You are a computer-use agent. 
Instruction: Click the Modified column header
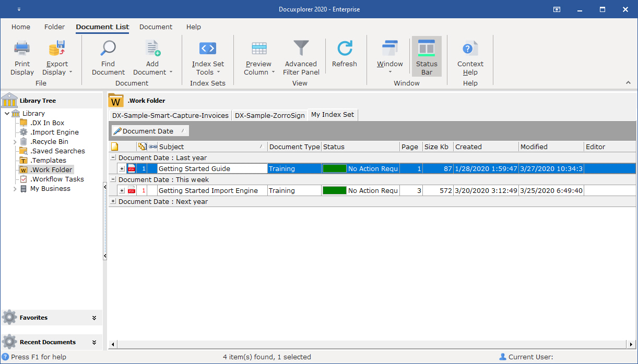pos(551,147)
